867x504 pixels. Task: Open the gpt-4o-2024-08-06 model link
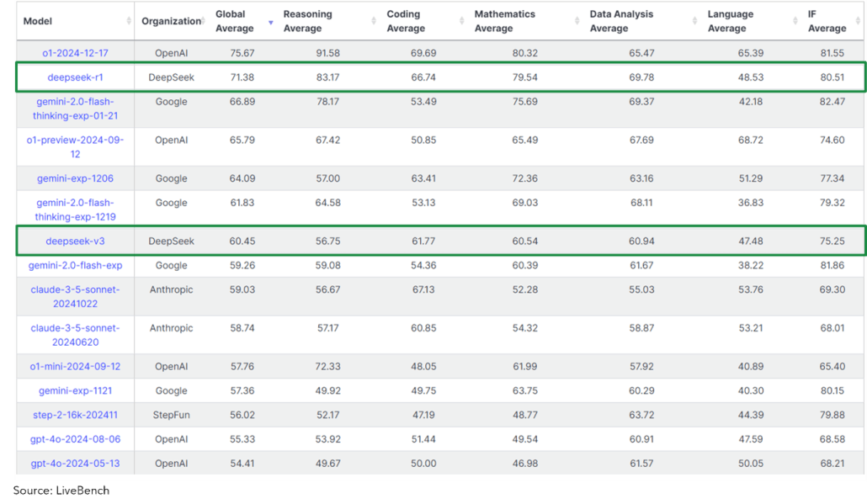tap(75, 439)
